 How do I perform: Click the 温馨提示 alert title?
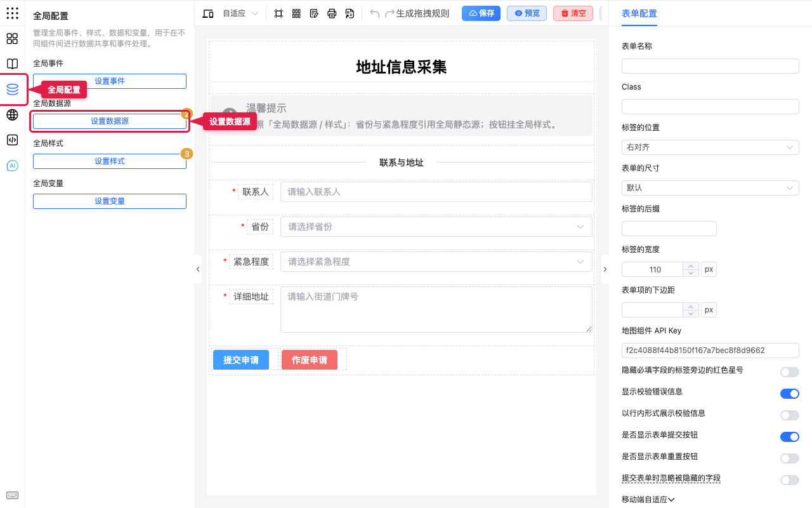pyautogui.click(x=266, y=109)
